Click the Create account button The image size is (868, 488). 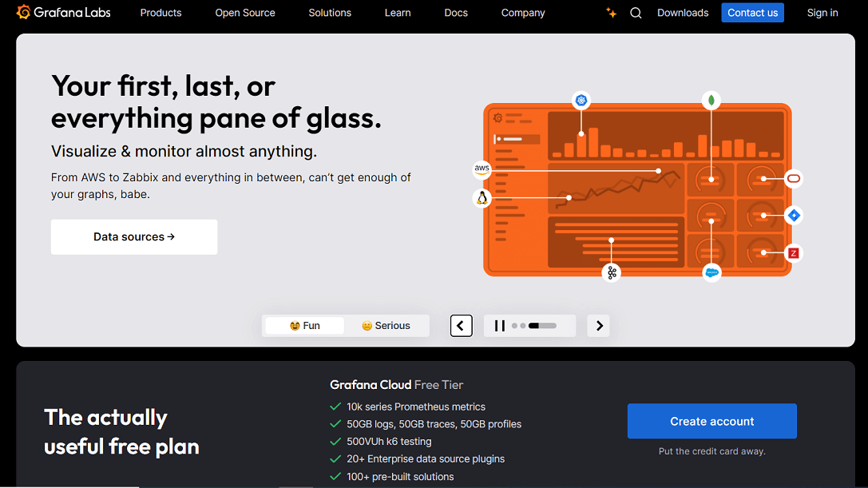(711, 421)
